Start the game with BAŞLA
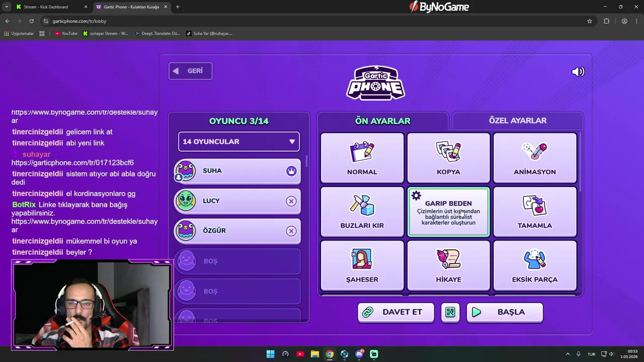This screenshot has height=362, width=644. [x=505, y=312]
